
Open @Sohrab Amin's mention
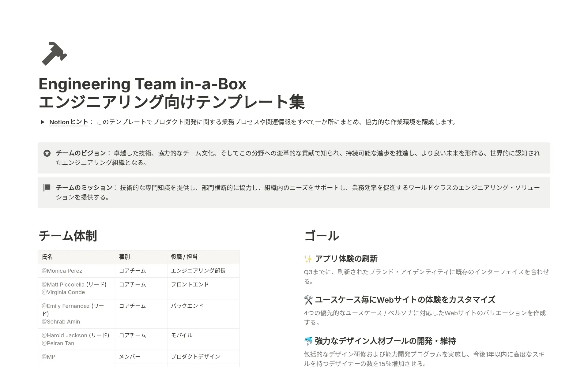click(61, 321)
